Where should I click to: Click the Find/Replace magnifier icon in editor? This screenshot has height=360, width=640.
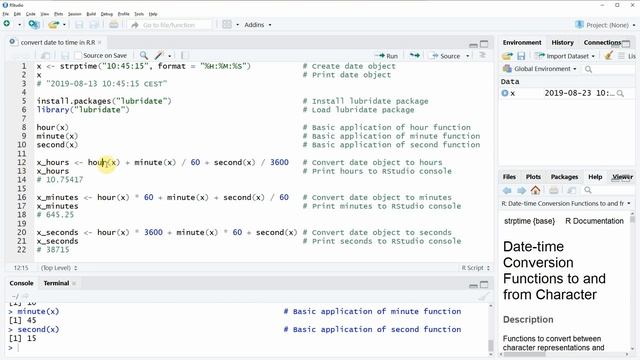tap(144, 55)
